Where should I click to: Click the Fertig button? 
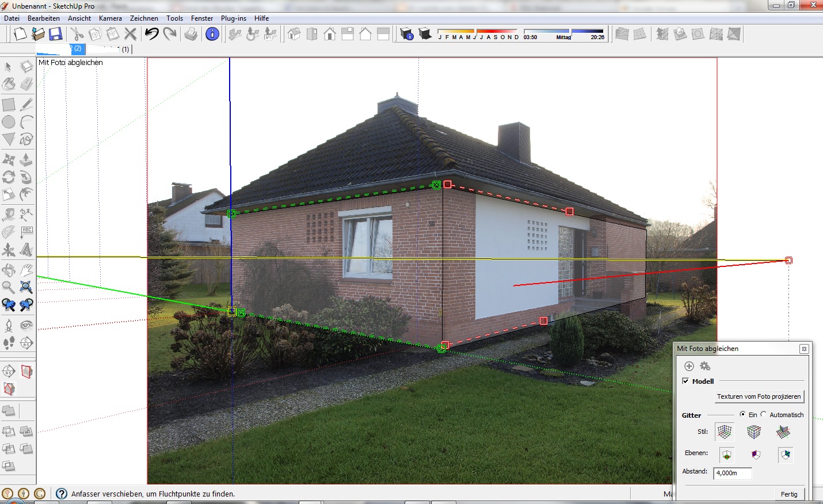coord(789,494)
